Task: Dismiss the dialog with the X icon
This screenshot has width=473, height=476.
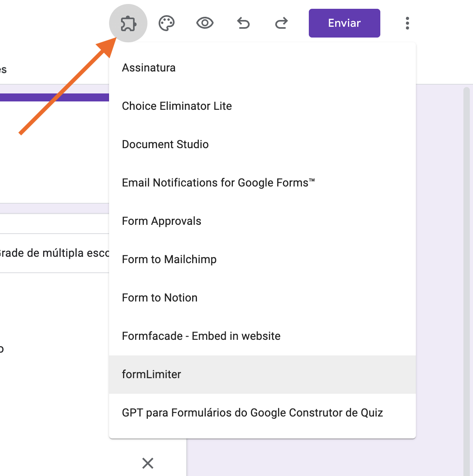Action: tap(147, 463)
